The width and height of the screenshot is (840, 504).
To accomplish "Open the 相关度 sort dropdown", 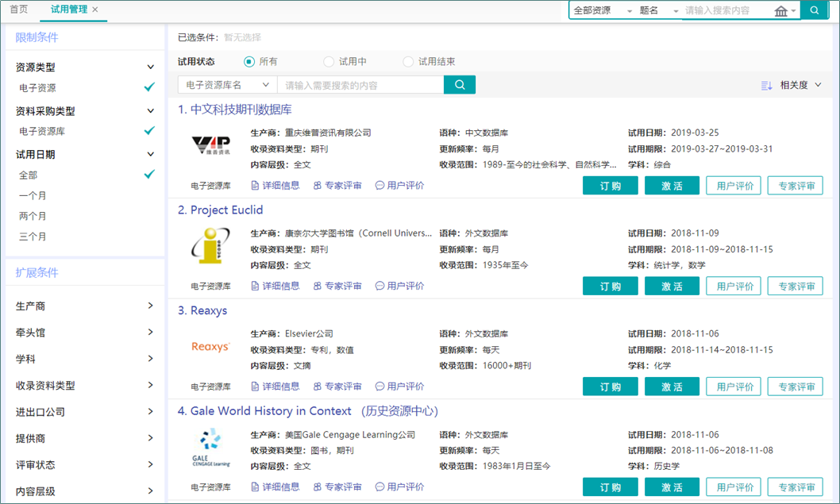I will (801, 85).
